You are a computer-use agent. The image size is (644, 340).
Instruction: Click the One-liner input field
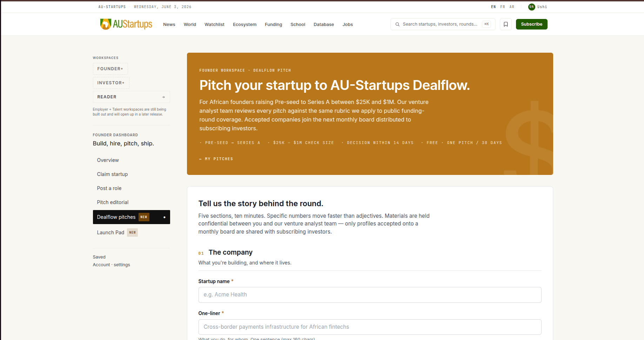point(370,327)
